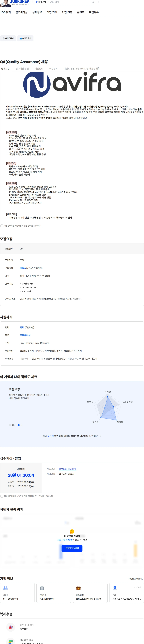The height and width of the screenshot is (644, 144).
Task: Open 지도보기 next to the work address
Action: click(76, 299)
